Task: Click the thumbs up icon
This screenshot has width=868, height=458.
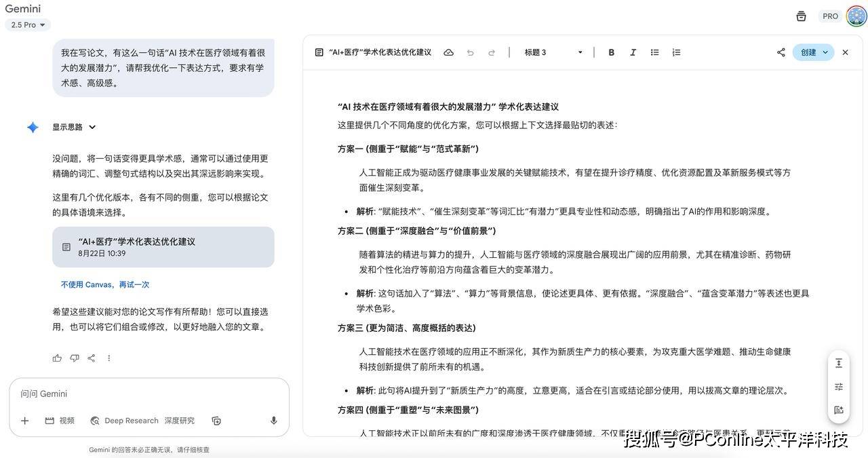Action: (x=57, y=358)
